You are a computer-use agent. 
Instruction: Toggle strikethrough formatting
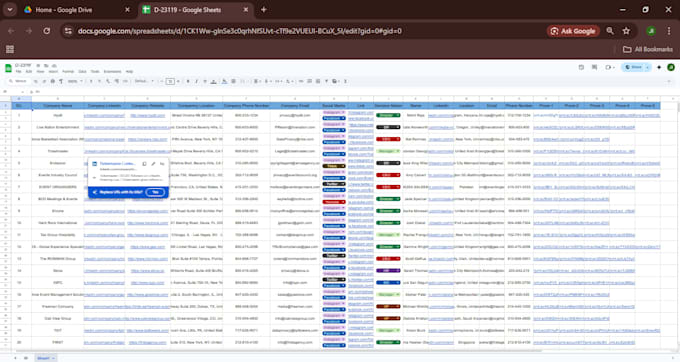[205, 81]
